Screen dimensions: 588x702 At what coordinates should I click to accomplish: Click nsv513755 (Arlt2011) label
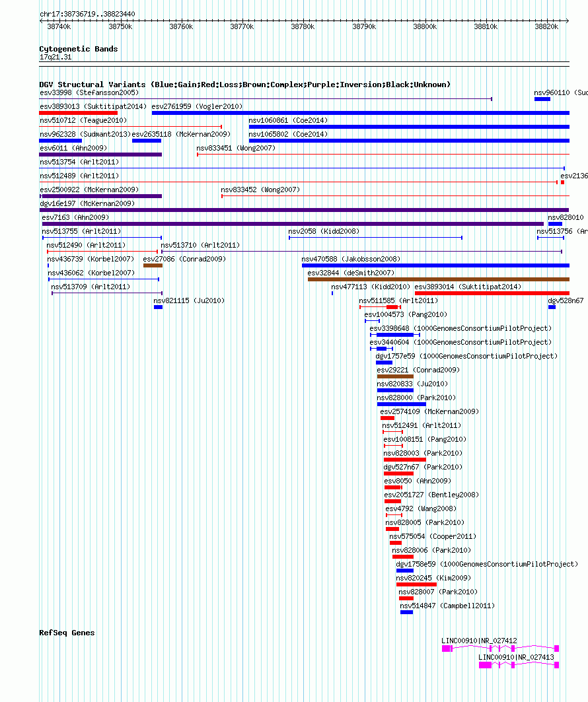[81, 231]
